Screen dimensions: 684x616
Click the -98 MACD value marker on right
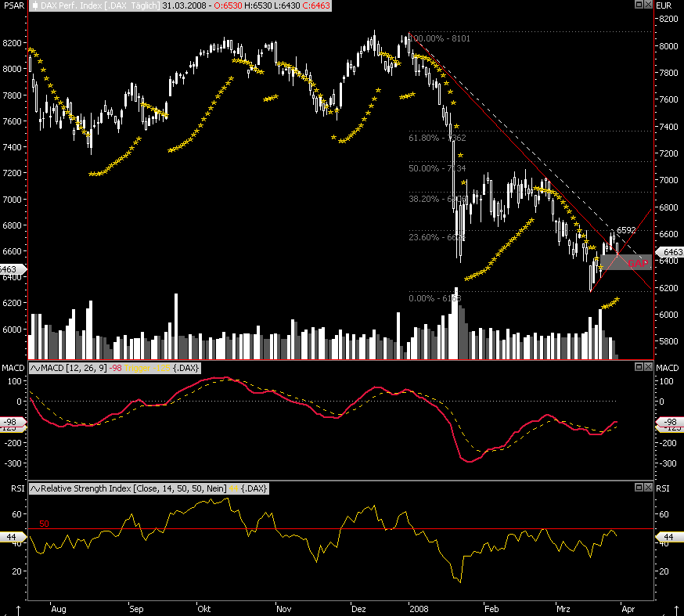[670, 422]
